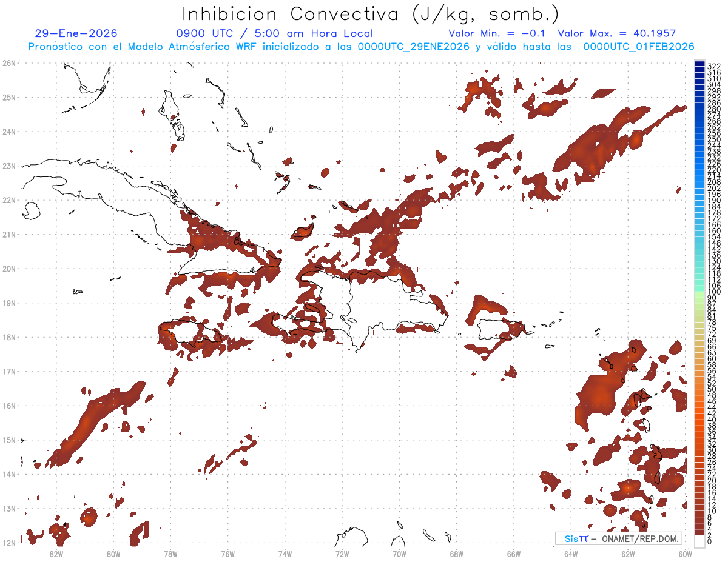Click the 70W longitude label
This screenshot has width=728, height=562.
[399, 553]
